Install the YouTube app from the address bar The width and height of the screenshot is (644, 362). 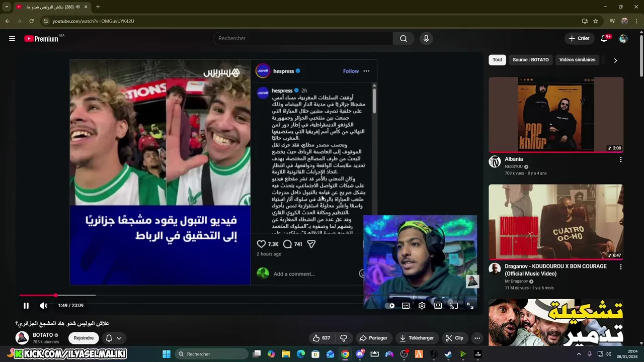tap(585, 21)
